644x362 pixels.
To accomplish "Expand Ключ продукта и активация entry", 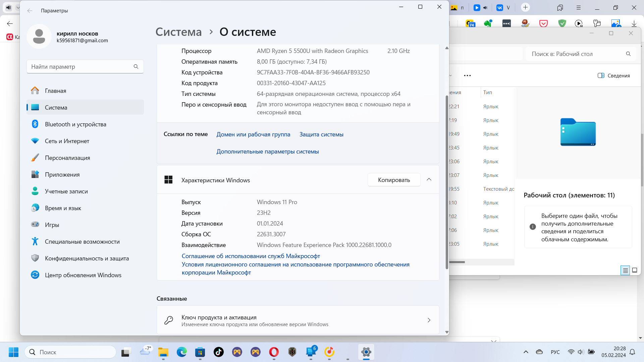I will [x=429, y=320].
